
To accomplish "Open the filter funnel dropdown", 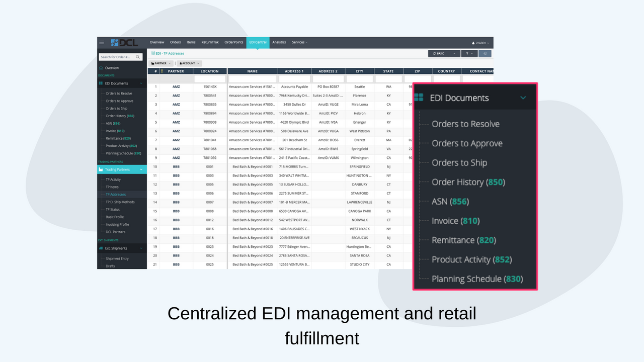I will point(469,53).
